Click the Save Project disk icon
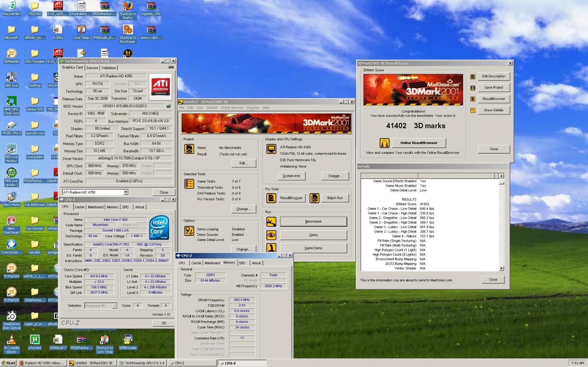588x367 pixels. [x=473, y=88]
